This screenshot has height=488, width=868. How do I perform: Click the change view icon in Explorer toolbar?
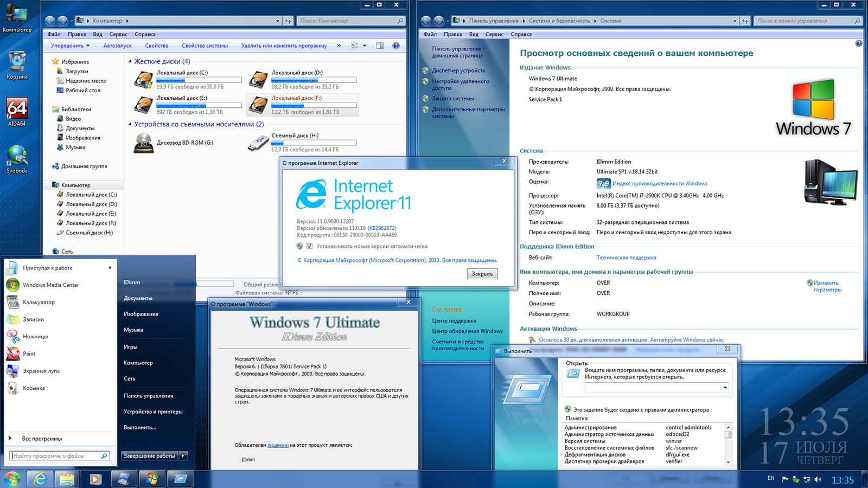(x=355, y=46)
